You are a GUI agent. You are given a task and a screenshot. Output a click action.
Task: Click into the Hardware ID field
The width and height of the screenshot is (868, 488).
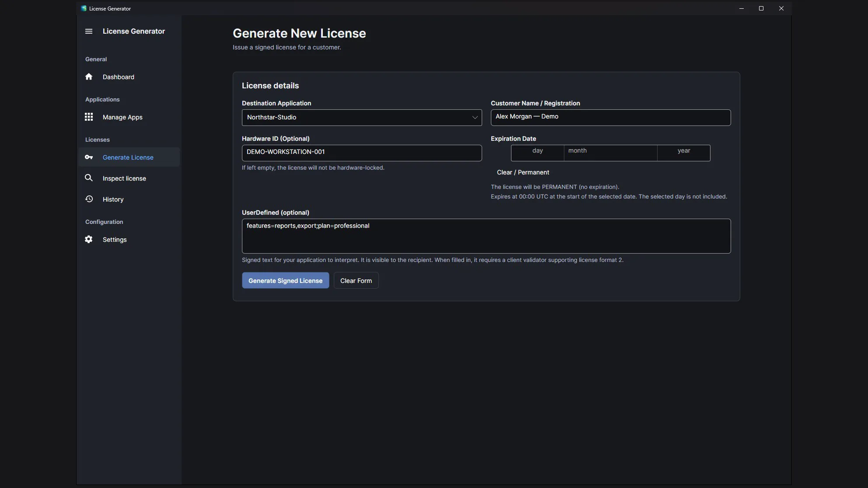tap(362, 153)
